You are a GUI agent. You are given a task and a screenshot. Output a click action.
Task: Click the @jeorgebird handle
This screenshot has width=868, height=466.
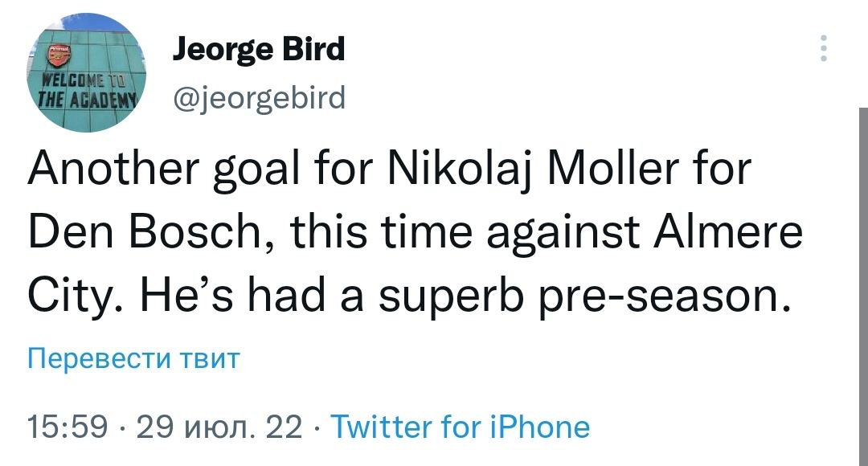(259, 98)
